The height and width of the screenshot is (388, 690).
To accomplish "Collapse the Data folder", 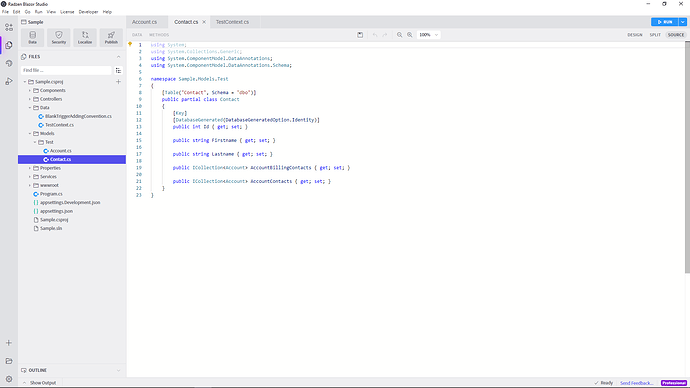I will 30,108.
